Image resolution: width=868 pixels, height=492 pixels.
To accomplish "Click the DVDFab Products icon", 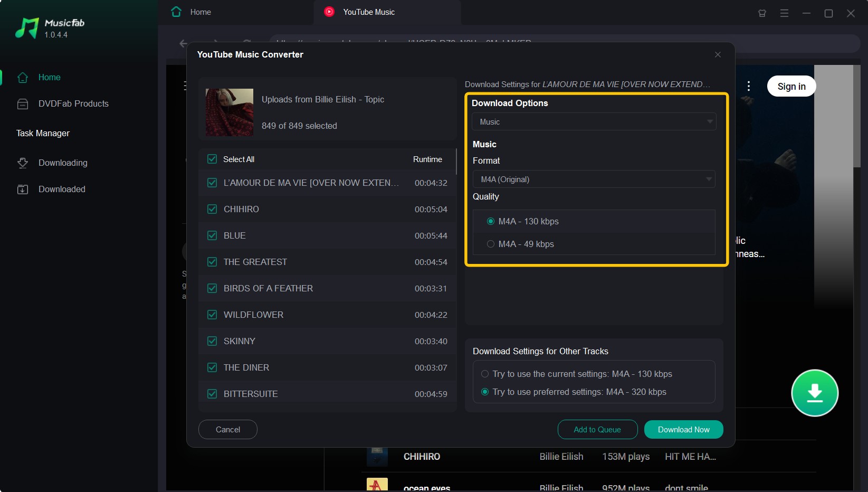I will pyautogui.click(x=23, y=104).
